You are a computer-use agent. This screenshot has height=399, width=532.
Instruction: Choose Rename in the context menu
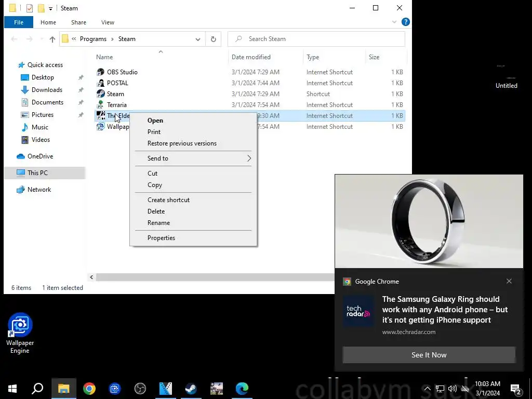tap(193, 223)
